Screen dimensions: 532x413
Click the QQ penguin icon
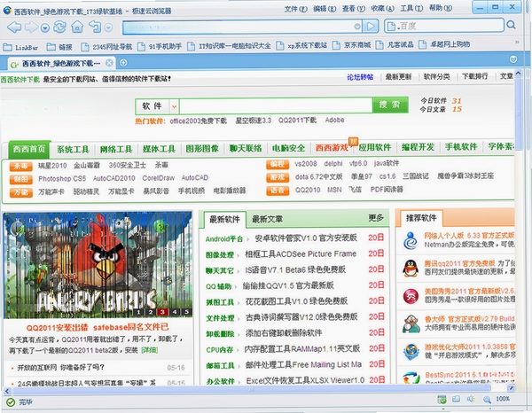[411, 269]
